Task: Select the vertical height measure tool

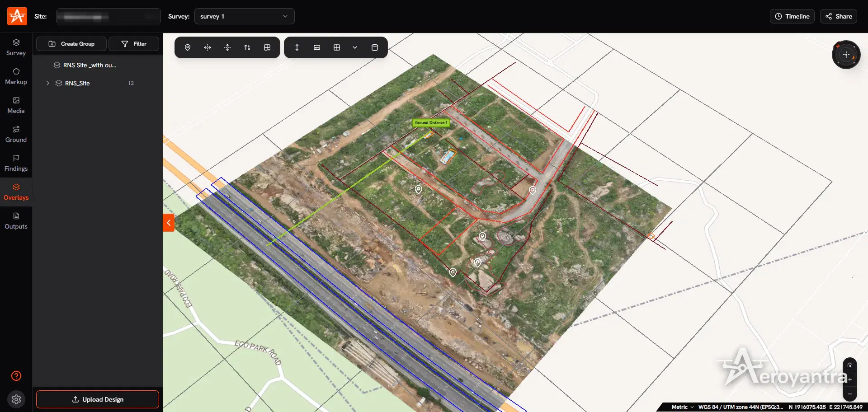Action: point(297,47)
